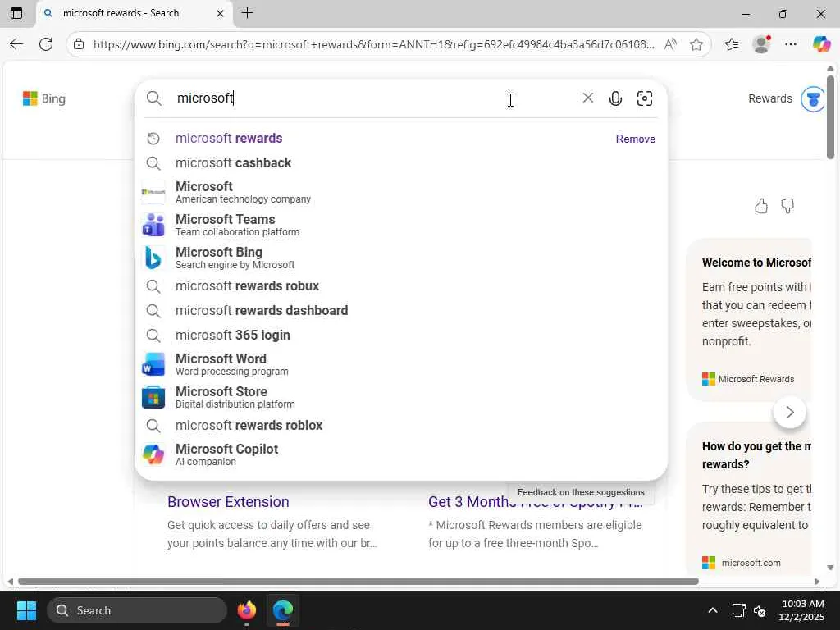Click 'How do you get the' card heading
This screenshot has height=630, width=840.
click(756, 455)
